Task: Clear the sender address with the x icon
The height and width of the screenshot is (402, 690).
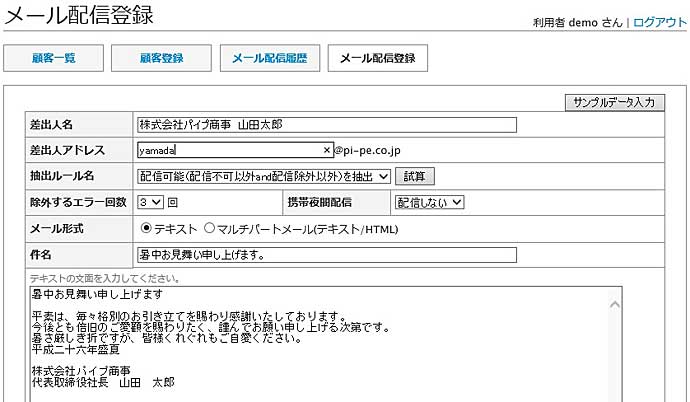Action: coord(327,150)
